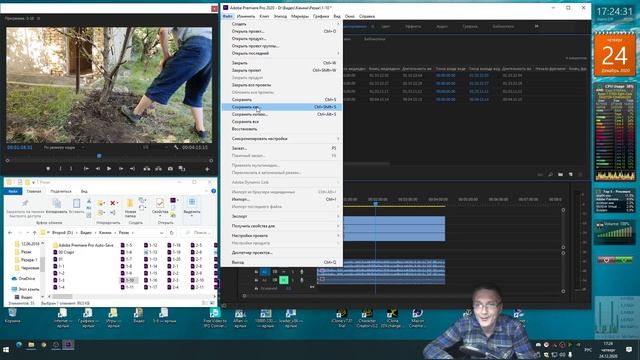Viewport: 640px width, 360px height.
Task: Click Explorer horizontal scrollbar
Action: click(62, 297)
